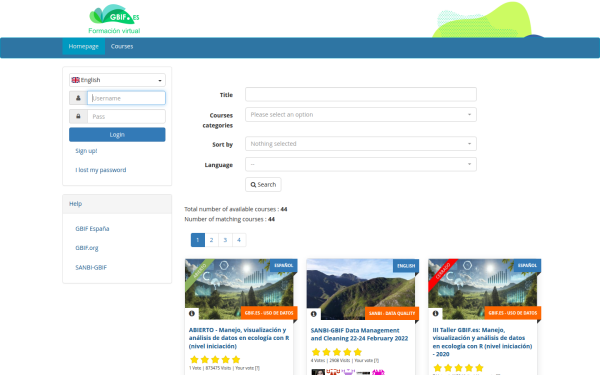Rate ABIERTO course with fifth star
Screen dimensions: 600x375
[x=236, y=359]
